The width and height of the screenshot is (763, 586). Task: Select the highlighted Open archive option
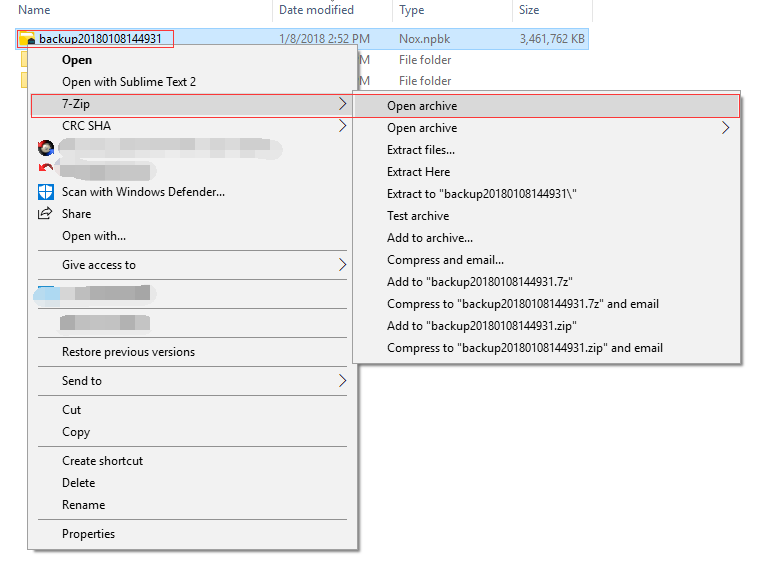click(422, 106)
